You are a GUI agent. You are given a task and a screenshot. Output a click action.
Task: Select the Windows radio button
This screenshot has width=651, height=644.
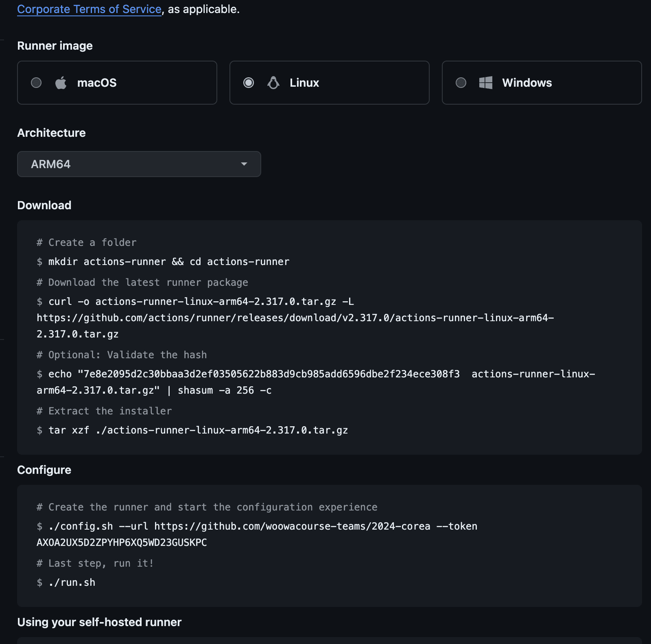tap(461, 83)
